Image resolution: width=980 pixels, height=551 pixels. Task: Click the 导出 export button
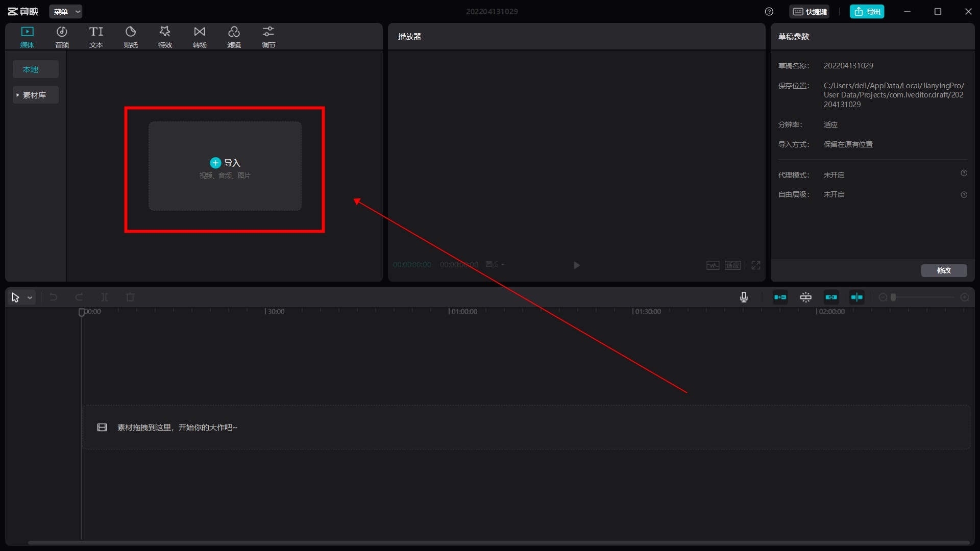point(867,11)
